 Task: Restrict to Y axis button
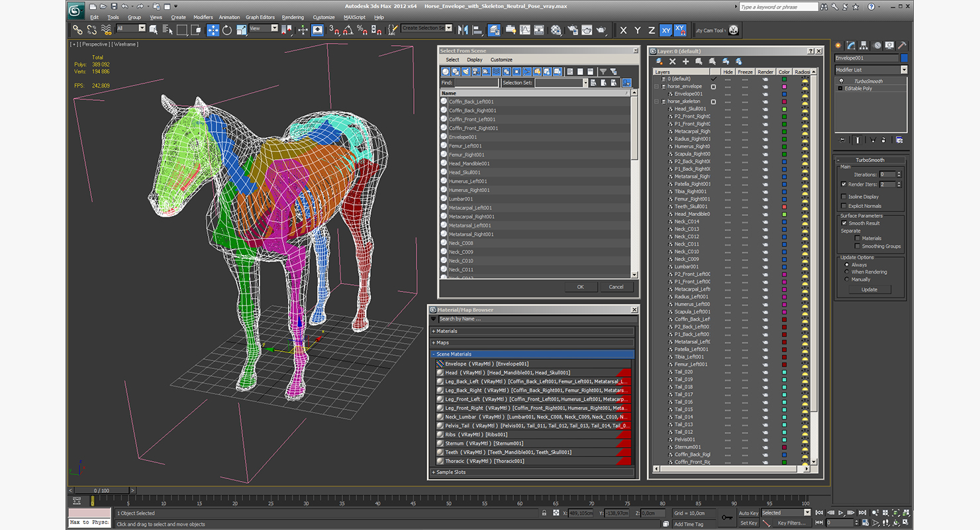[x=638, y=30]
